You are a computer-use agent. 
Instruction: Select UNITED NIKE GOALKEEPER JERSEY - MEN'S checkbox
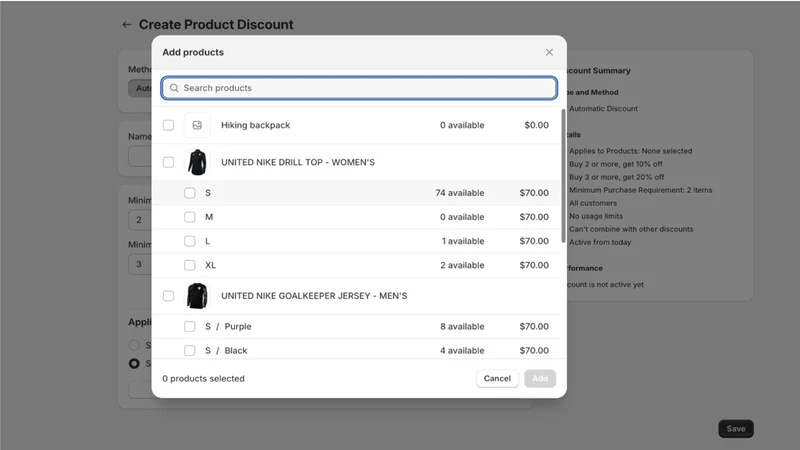(x=168, y=296)
